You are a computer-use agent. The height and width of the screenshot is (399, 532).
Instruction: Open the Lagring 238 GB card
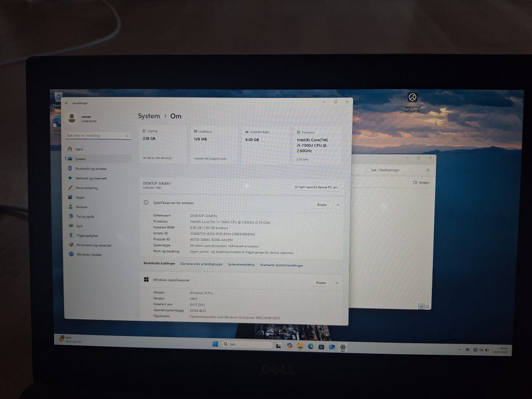coord(163,145)
